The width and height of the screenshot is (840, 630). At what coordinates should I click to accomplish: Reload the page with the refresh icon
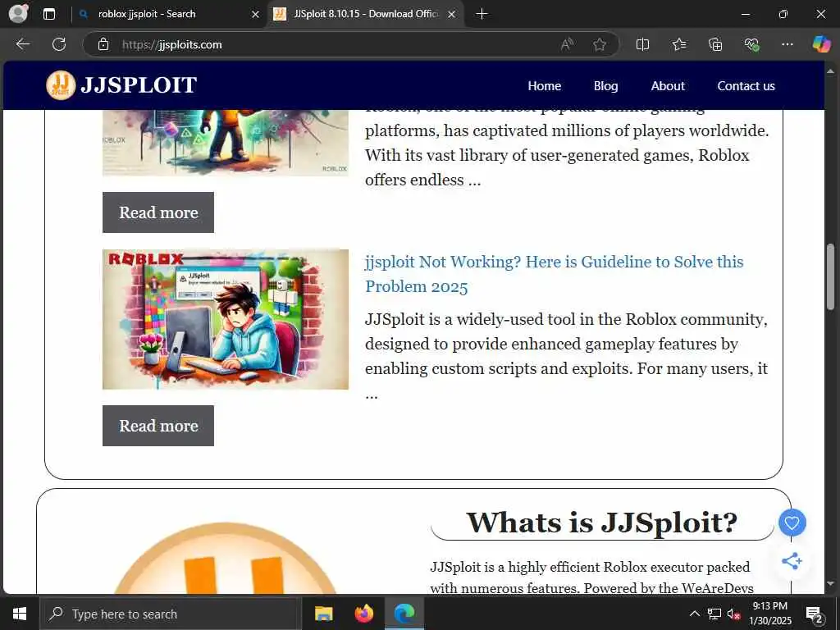click(59, 44)
